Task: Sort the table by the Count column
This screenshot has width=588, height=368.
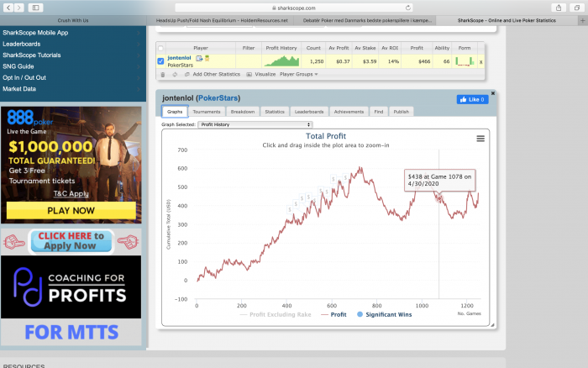Action: coord(313,48)
